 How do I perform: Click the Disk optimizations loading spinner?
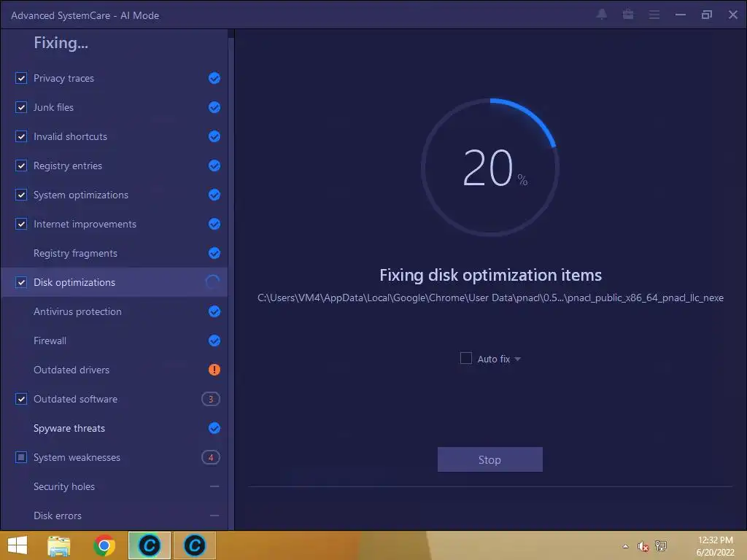[213, 282]
